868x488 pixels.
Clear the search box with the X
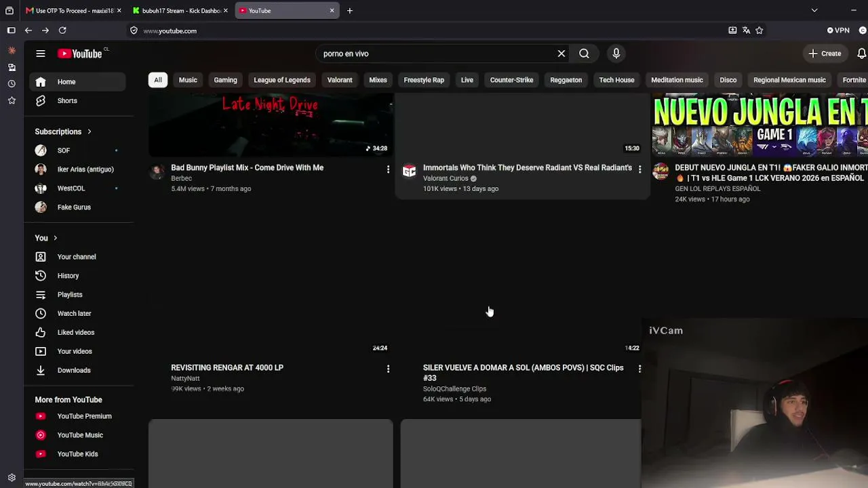tap(561, 54)
